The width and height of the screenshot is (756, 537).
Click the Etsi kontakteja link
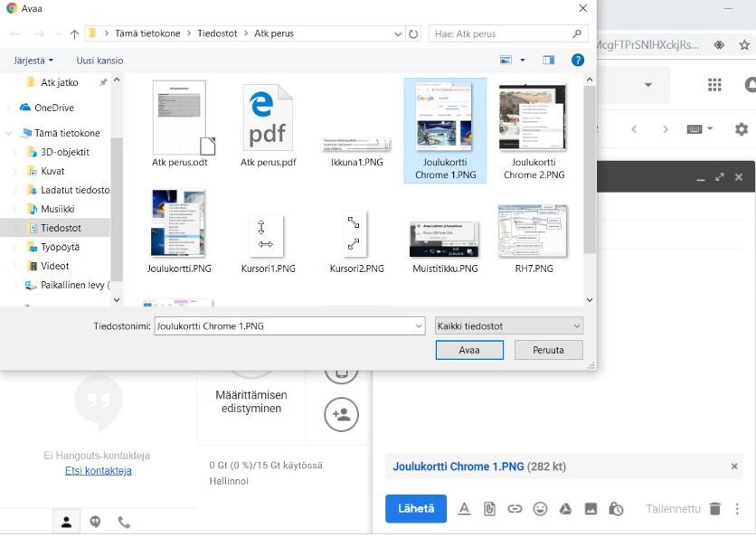99,471
